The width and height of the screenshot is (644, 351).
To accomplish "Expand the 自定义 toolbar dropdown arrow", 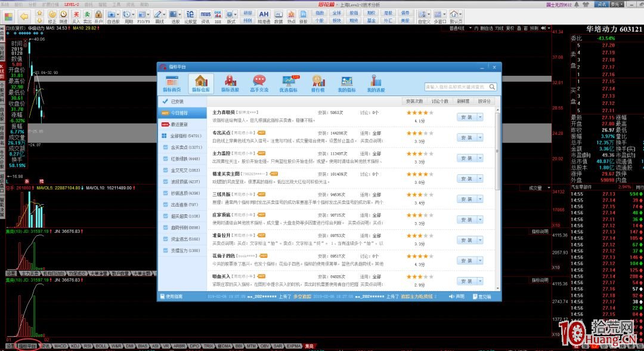I will click(428, 15).
